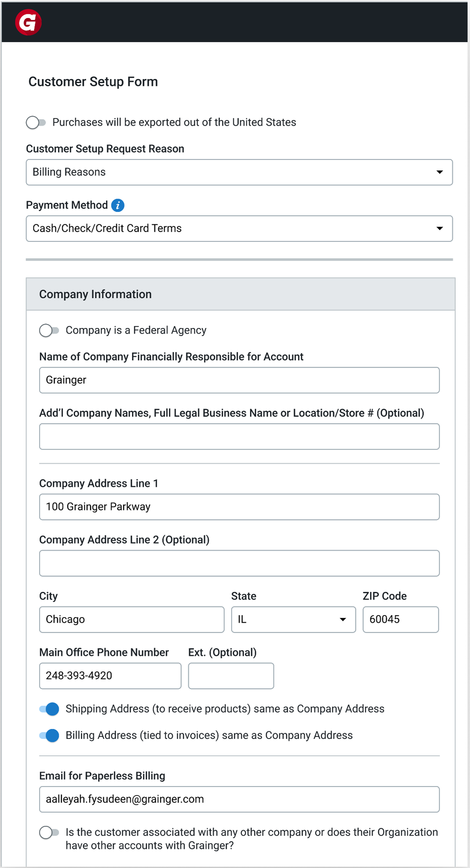
Task: Open the State dropdown showing IL
Action: point(293,620)
